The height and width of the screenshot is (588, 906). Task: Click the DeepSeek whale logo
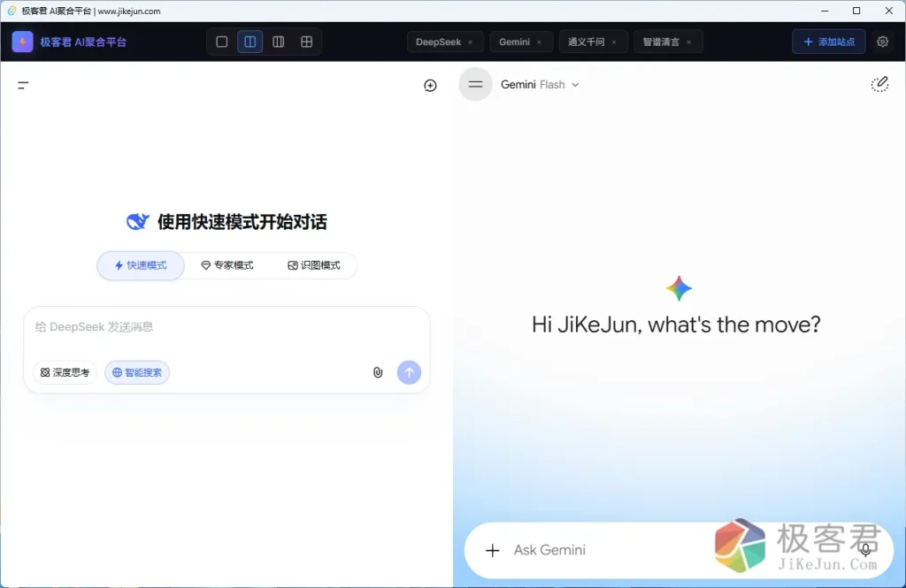click(x=137, y=221)
